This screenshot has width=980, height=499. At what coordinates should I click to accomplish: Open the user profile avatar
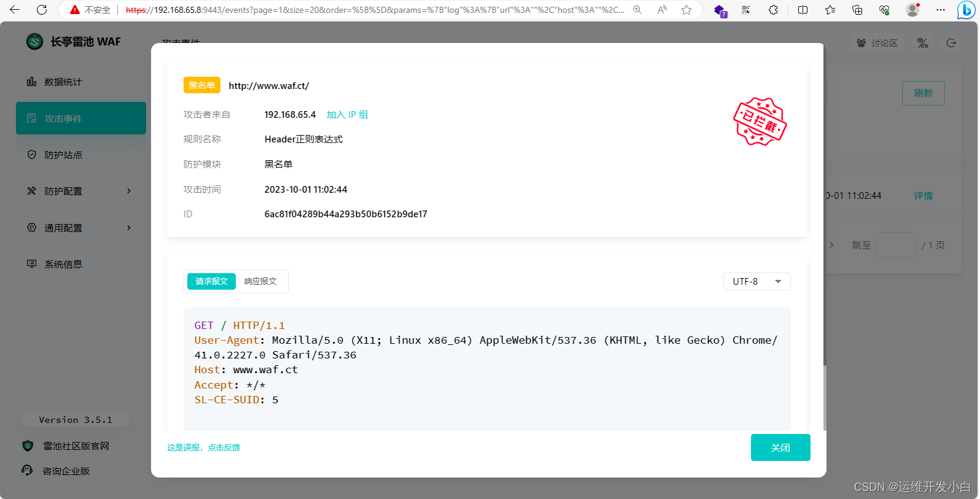[912, 10]
